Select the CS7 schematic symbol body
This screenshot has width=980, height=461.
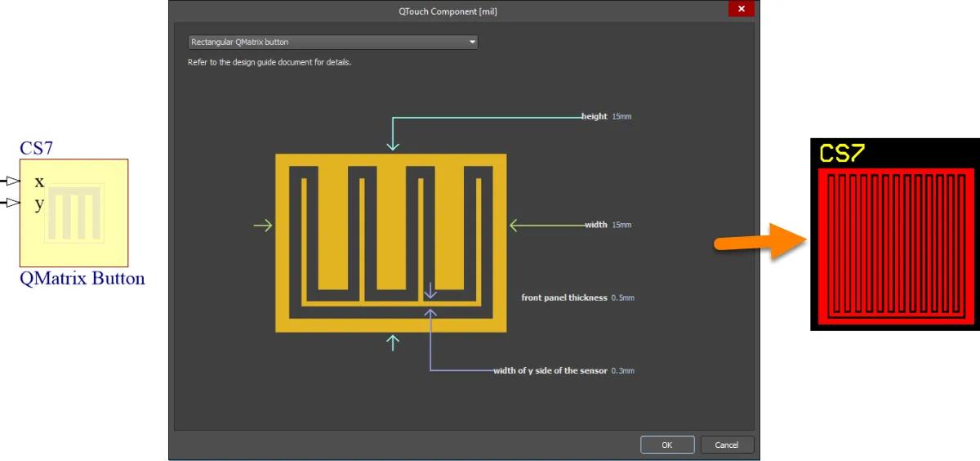[x=74, y=213]
